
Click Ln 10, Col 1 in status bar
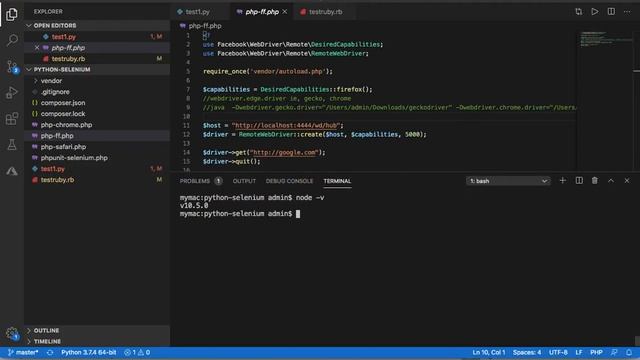tap(489, 352)
